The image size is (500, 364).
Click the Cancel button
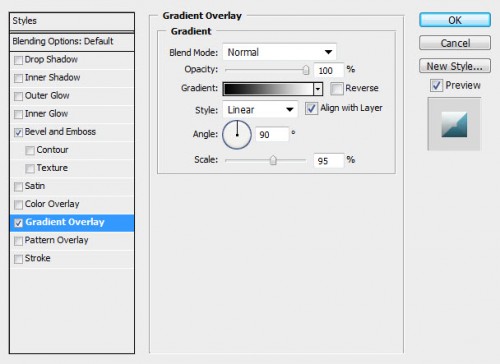click(455, 43)
